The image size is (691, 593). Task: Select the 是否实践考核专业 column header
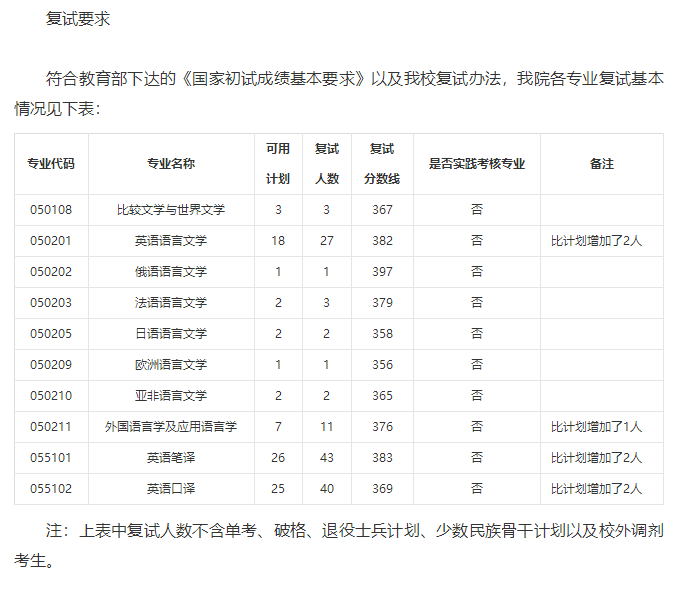[x=477, y=164]
